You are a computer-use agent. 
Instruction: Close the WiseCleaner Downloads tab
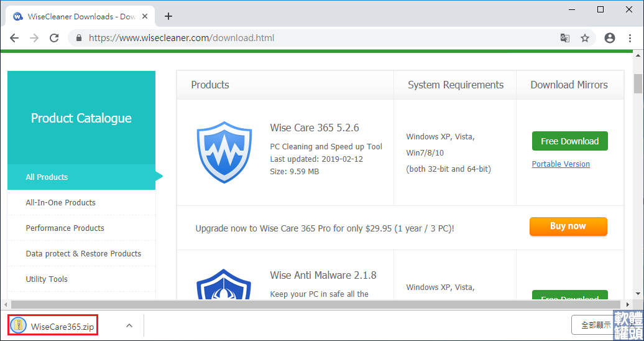pos(145,16)
